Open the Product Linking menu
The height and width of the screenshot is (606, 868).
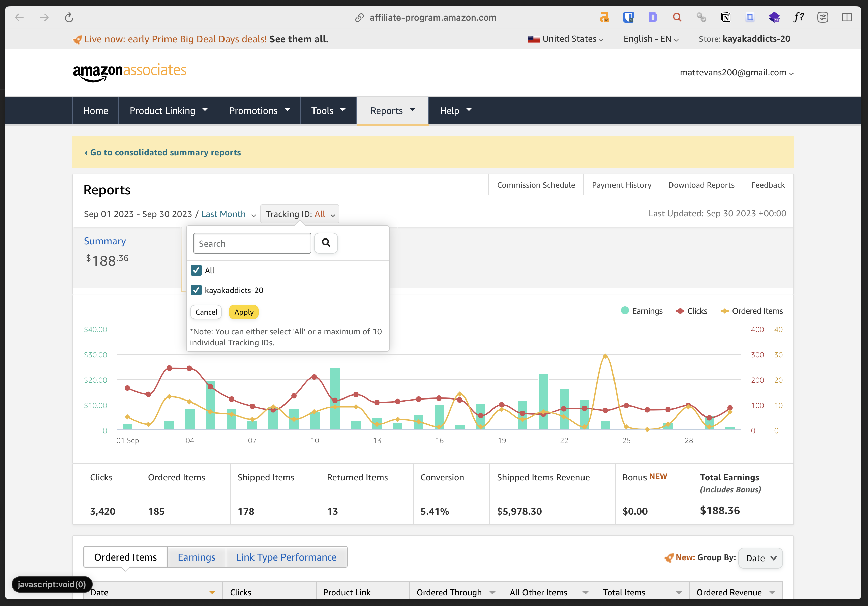[x=168, y=111]
